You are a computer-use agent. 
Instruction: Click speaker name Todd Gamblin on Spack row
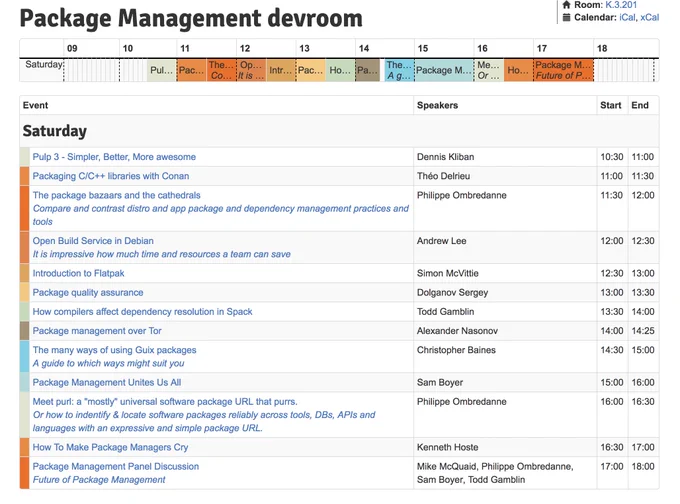coord(445,311)
